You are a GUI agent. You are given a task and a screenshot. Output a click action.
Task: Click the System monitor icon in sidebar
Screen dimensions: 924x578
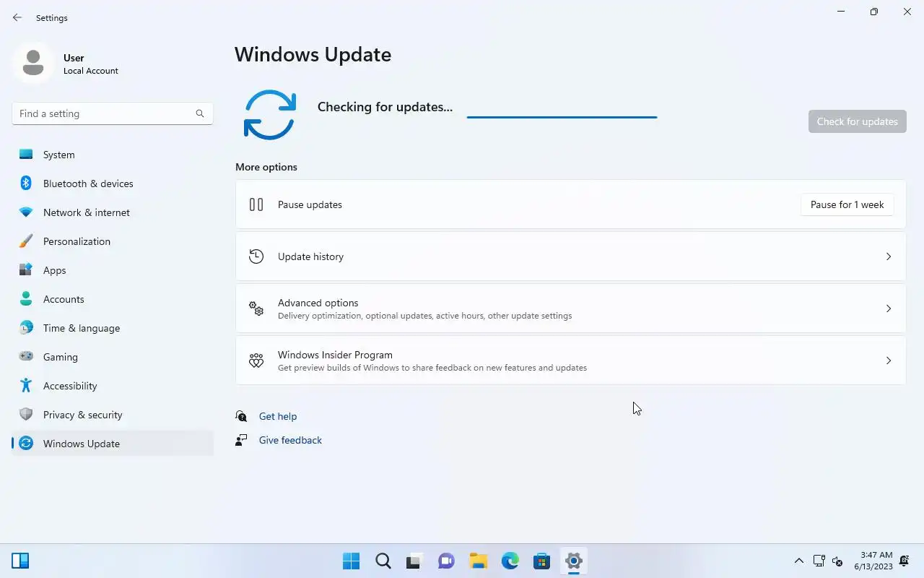tap(26, 155)
